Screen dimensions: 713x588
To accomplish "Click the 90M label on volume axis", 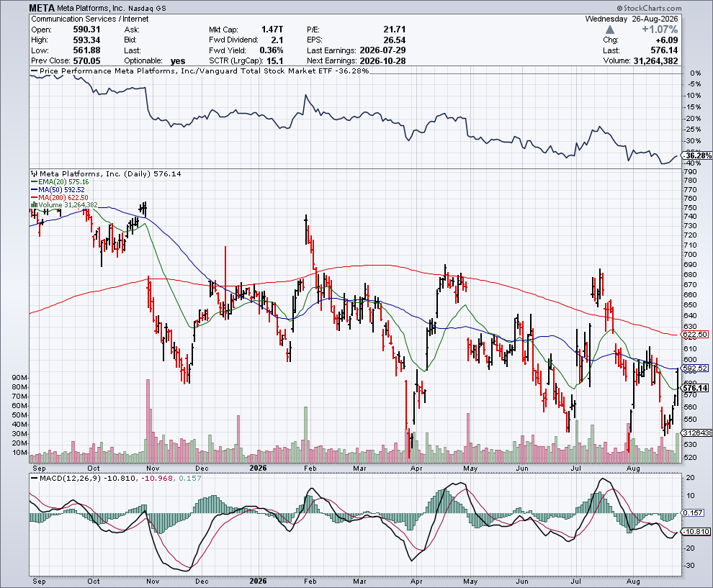I will click(x=19, y=378).
